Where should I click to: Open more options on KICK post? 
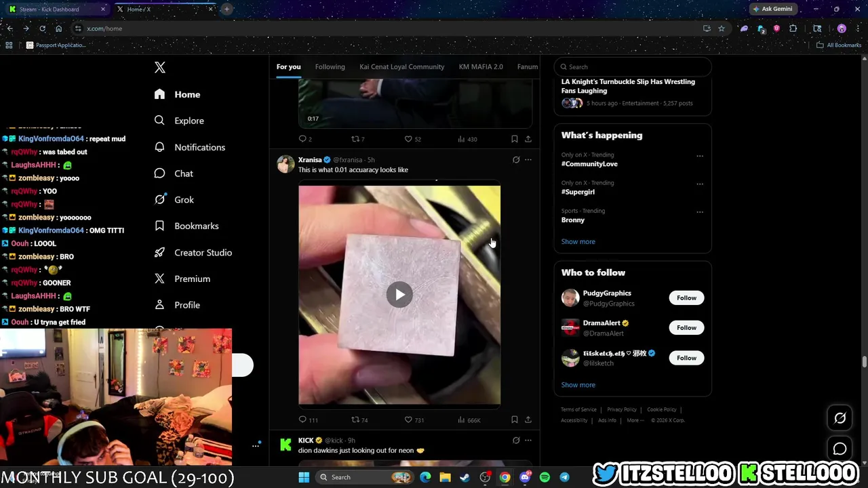point(528,441)
